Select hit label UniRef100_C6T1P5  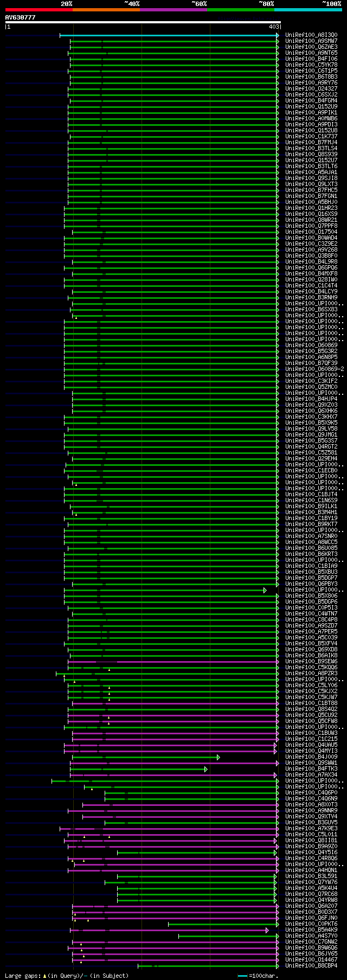click(311, 71)
